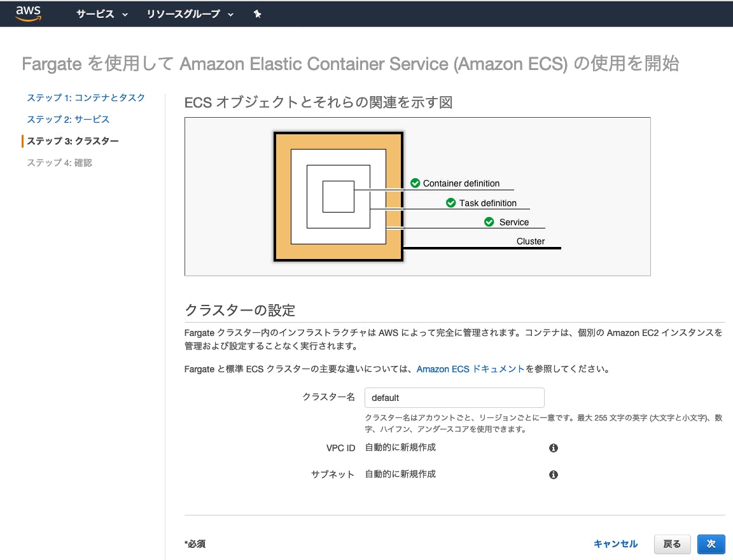733x560 pixels.
Task: Click the Service green check icon
Action: pyautogui.click(x=489, y=222)
